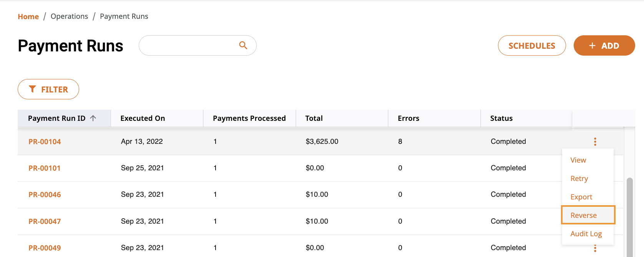
Task: Open payment run PR-00104
Action: 45,142
